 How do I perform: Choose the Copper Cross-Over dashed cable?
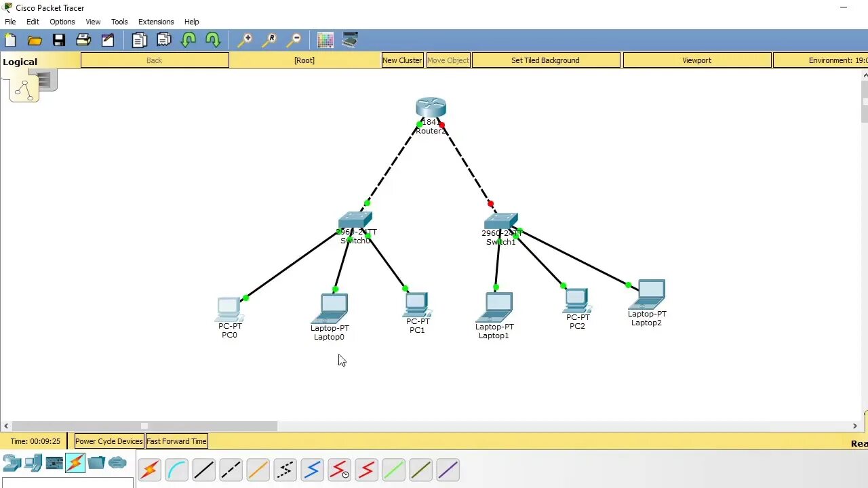[x=231, y=469]
